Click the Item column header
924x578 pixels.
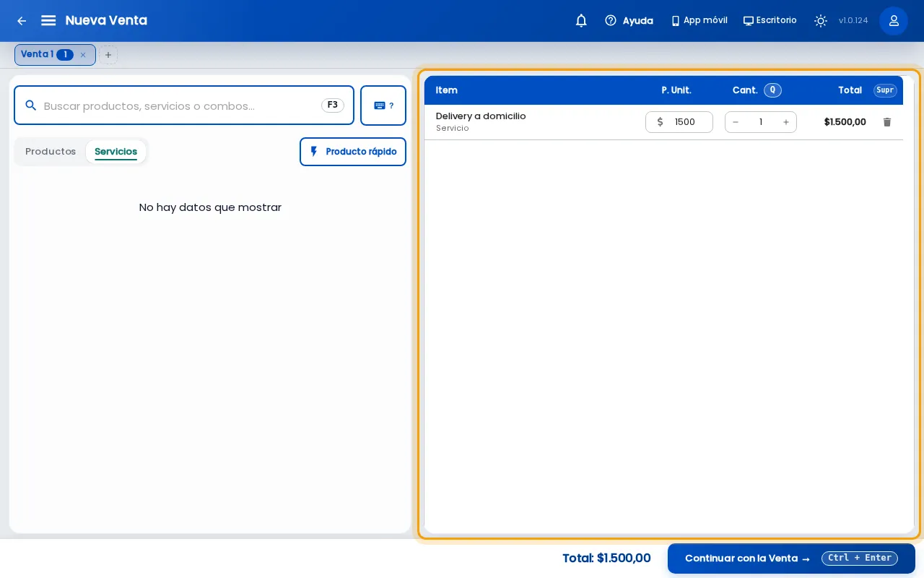tap(447, 90)
